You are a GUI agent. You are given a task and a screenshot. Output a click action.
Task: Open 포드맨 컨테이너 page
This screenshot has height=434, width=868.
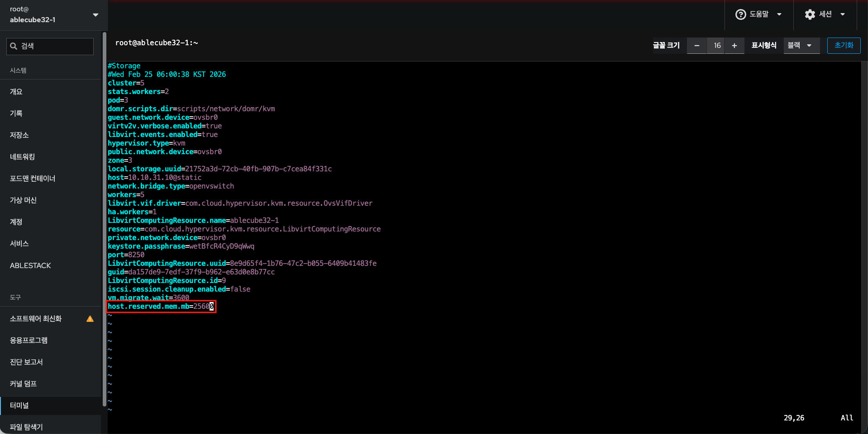[x=33, y=179]
